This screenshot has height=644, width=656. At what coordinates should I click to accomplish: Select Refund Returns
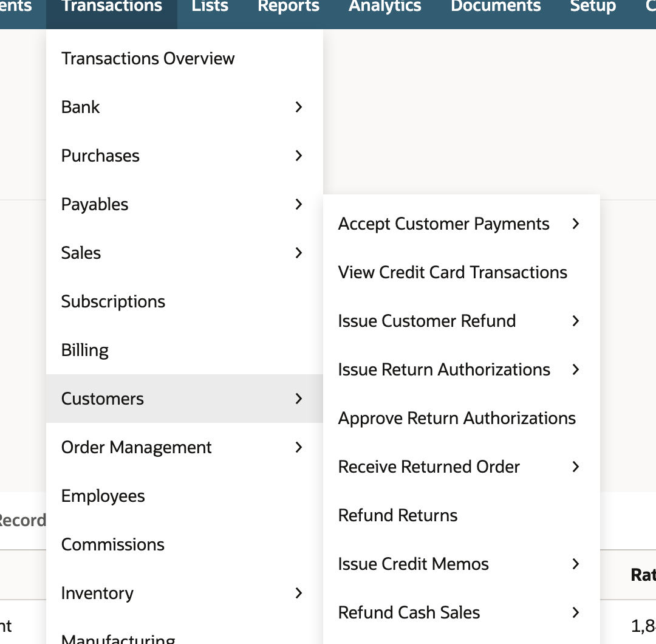click(x=462, y=515)
